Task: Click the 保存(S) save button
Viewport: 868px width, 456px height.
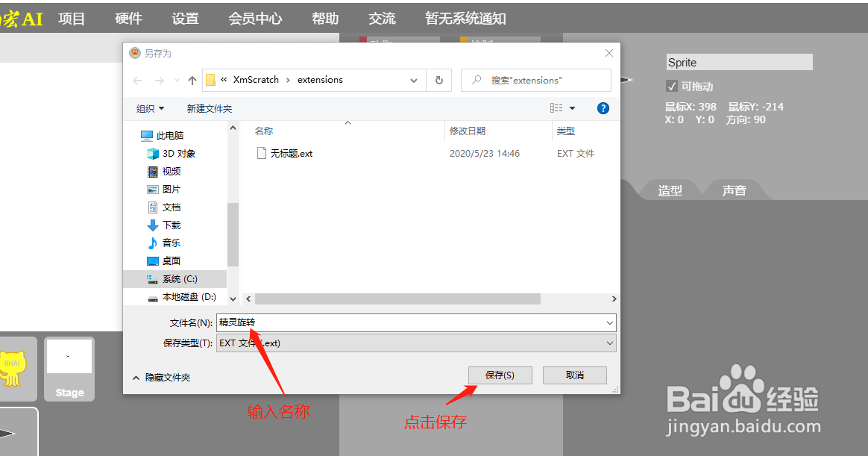Action: pos(500,375)
